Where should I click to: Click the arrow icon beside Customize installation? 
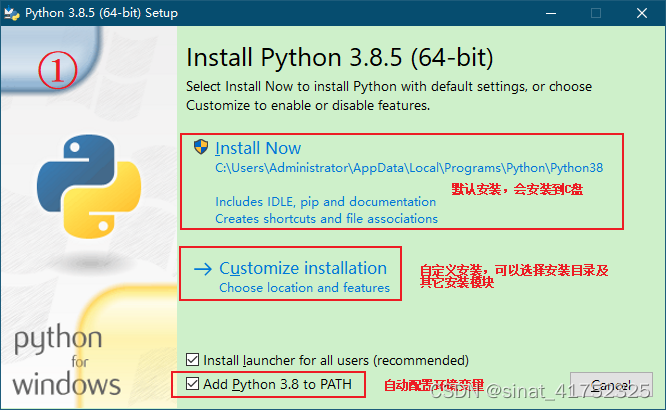point(203,269)
